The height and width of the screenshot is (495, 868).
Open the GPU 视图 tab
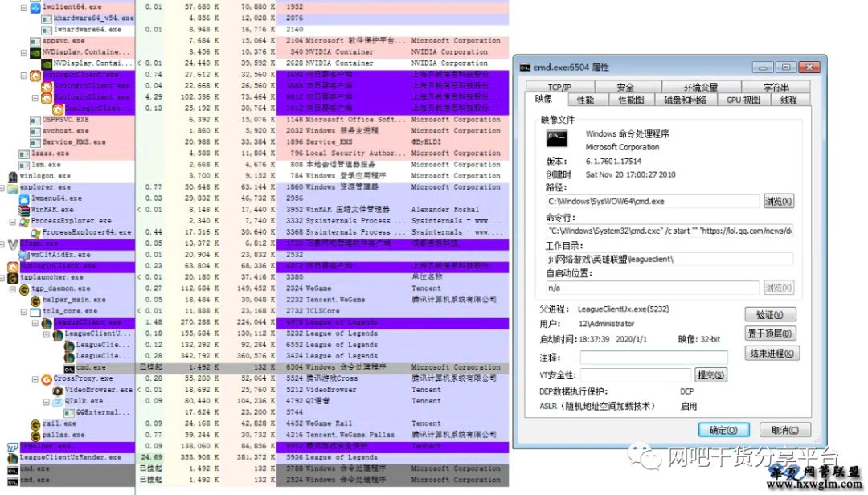pyautogui.click(x=743, y=100)
